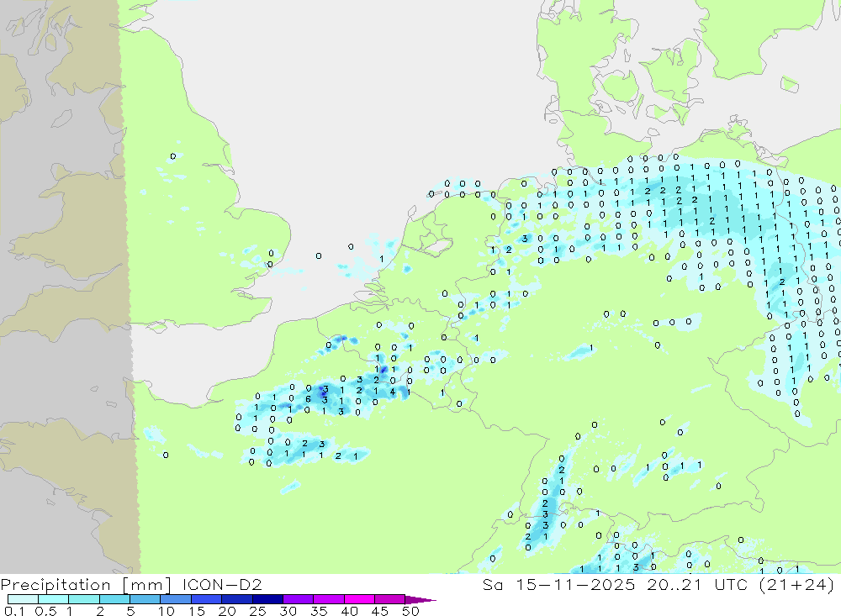Select the 2–5 mm legend color swatch
The image size is (841, 616).
114,599
